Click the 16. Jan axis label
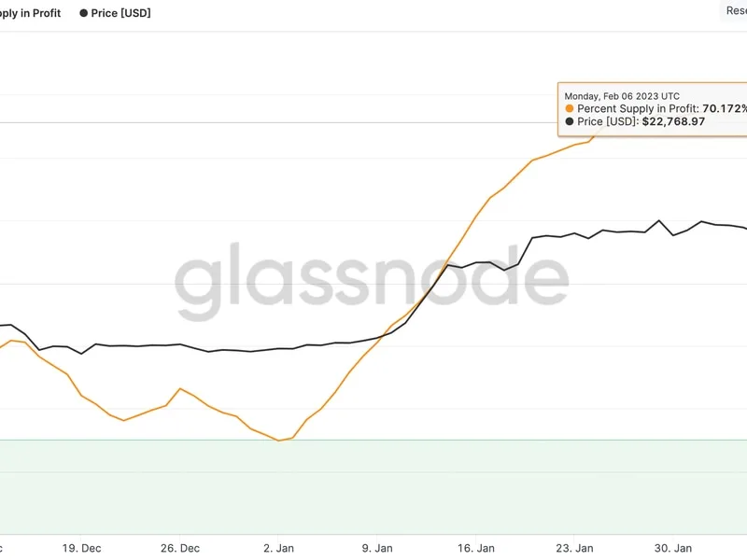The image size is (747, 560). tap(476, 548)
